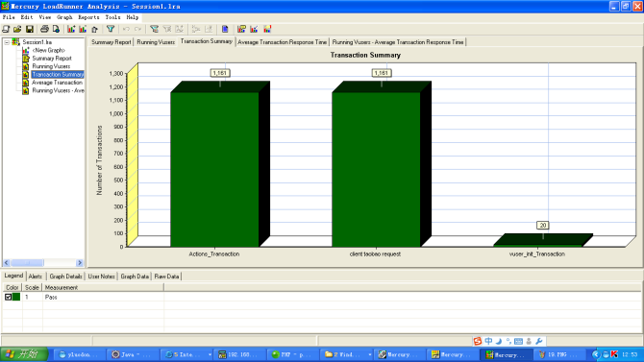Click the Measurement column header in legend

[x=103, y=287]
